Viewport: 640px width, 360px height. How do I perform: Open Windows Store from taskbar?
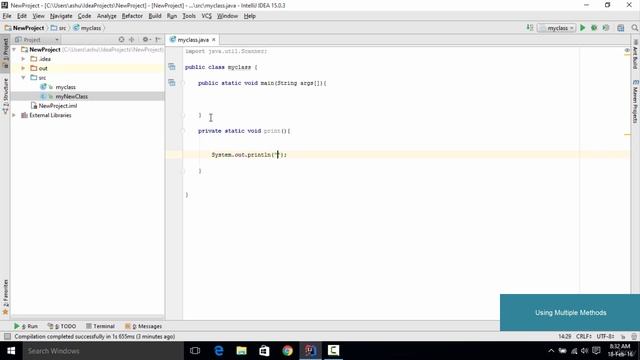(264, 351)
